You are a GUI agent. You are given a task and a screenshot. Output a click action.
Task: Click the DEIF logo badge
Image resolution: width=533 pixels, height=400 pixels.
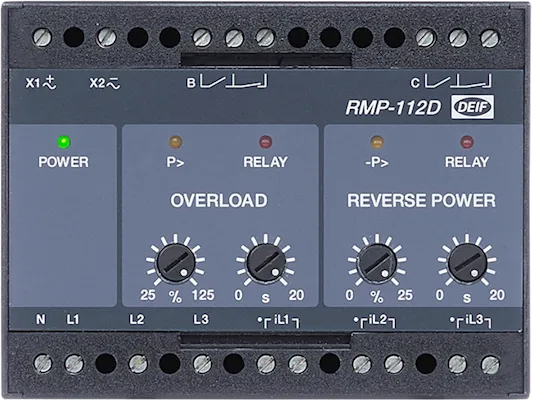[472, 107]
